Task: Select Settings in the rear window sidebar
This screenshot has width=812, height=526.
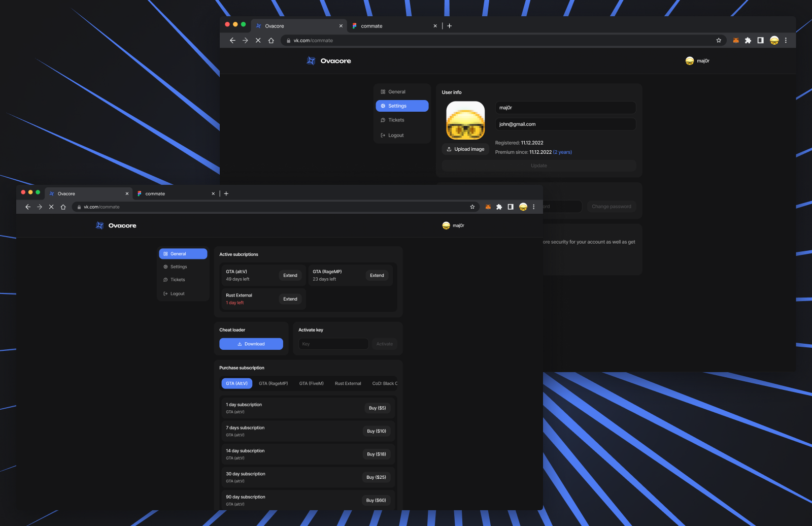Action: click(402, 106)
